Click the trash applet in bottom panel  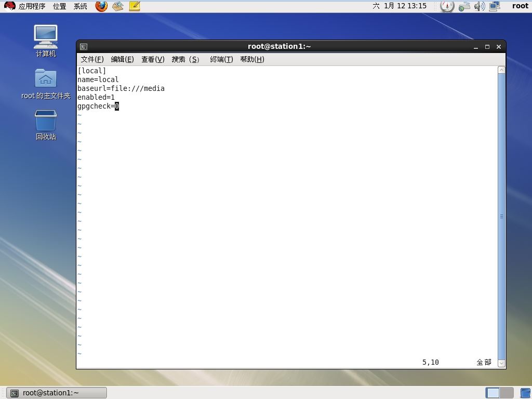tap(525, 393)
